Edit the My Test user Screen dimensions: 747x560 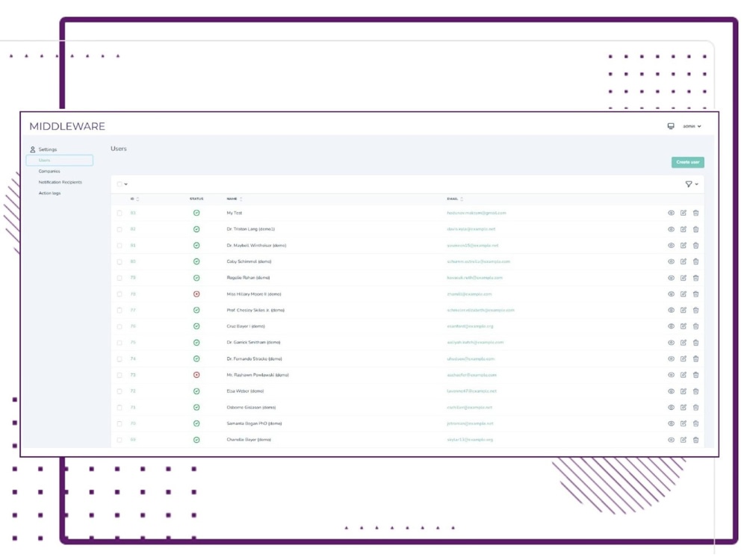point(684,213)
